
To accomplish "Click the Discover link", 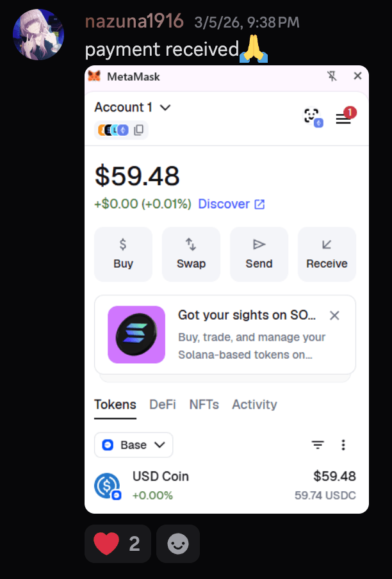I will (225, 204).
